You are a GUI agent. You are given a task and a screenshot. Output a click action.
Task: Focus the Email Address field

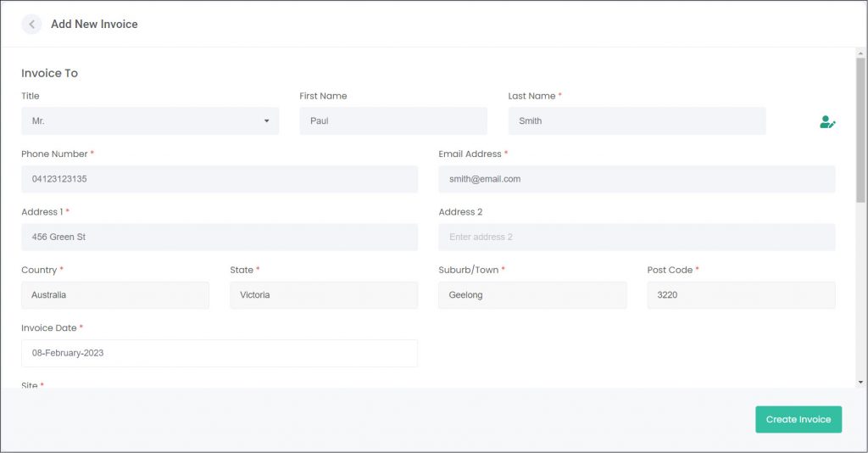[637, 179]
